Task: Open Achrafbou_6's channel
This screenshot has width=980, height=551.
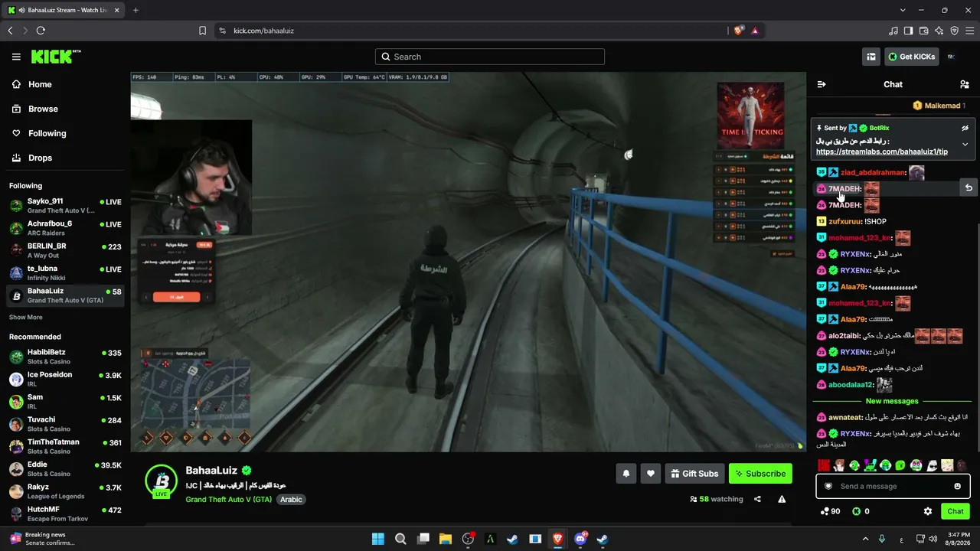Action: tap(65, 228)
